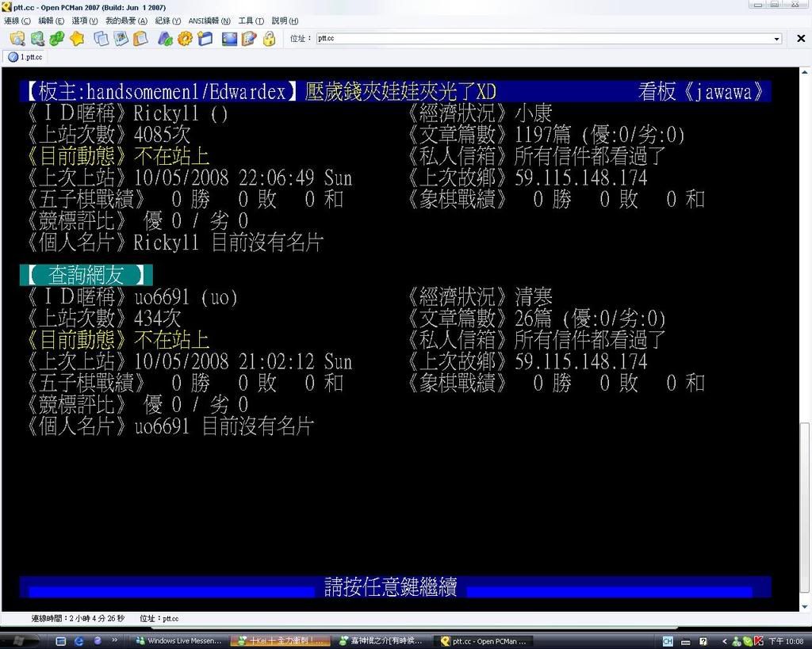Screen dimensions: 812x649
Task: Open the 連線 menu
Action: tap(17, 21)
